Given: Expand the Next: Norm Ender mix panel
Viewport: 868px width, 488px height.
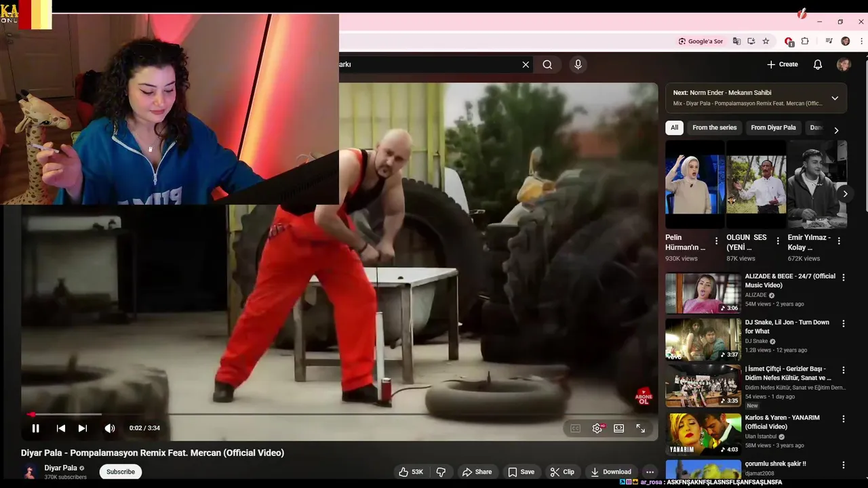Looking at the screenshot, I should 835,98.
